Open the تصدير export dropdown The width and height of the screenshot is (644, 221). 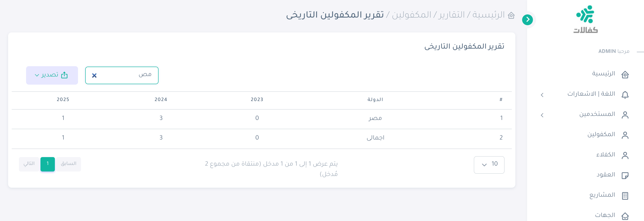click(x=52, y=75)
